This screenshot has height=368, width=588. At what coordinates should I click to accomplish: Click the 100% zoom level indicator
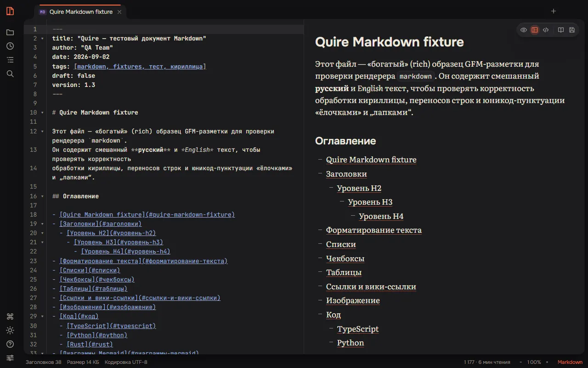pos(534,362)
